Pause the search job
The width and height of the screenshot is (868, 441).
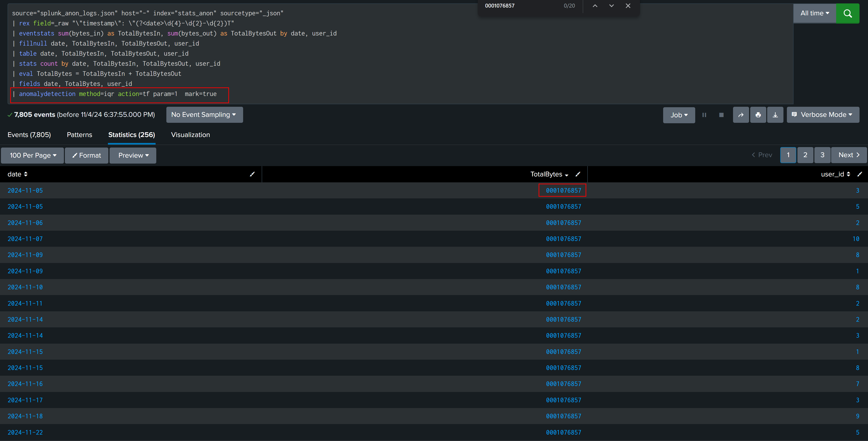(x=704, y=115)
